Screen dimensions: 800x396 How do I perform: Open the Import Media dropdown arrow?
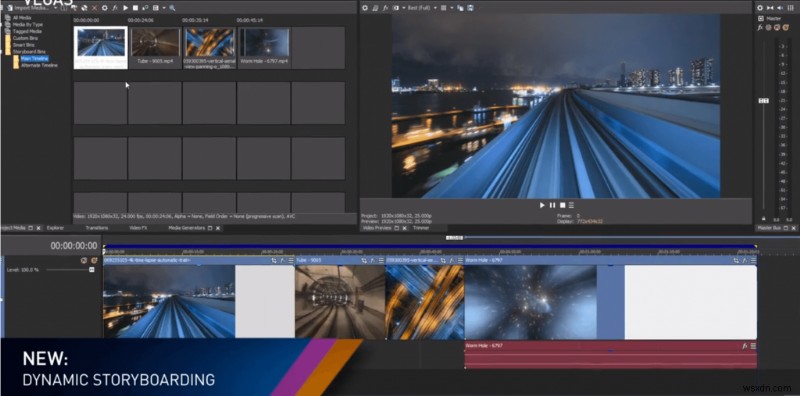coord(56,8)
